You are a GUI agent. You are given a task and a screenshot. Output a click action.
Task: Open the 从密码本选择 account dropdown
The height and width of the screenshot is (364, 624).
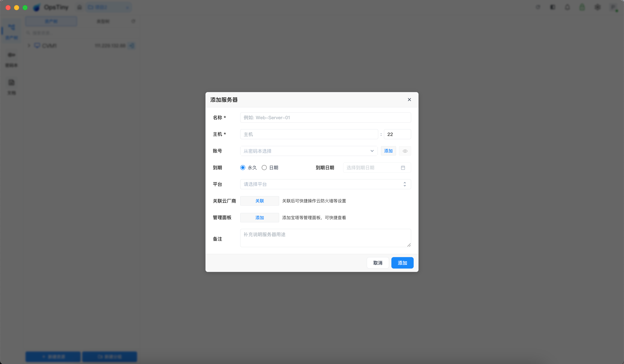(x=309, y=151)
